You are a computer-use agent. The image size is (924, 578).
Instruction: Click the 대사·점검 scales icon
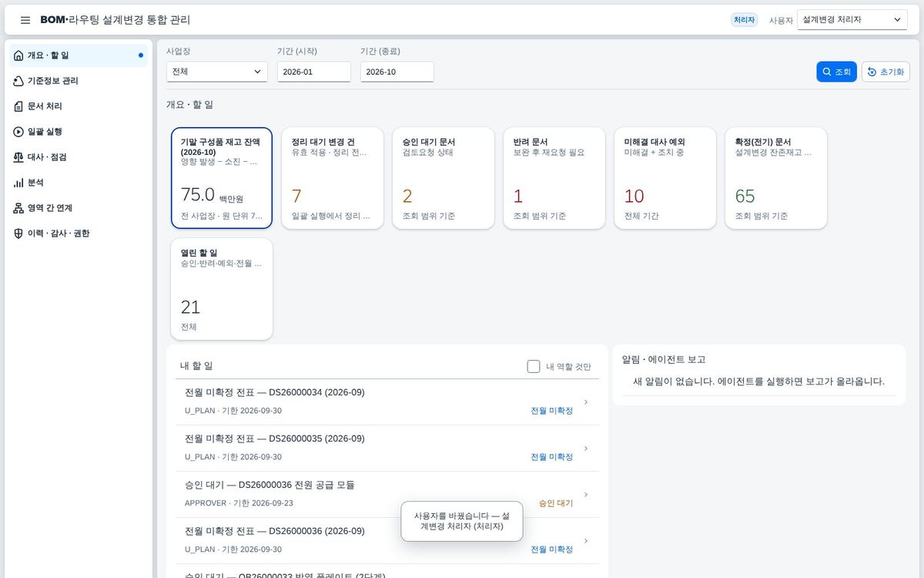pos(18,157)
